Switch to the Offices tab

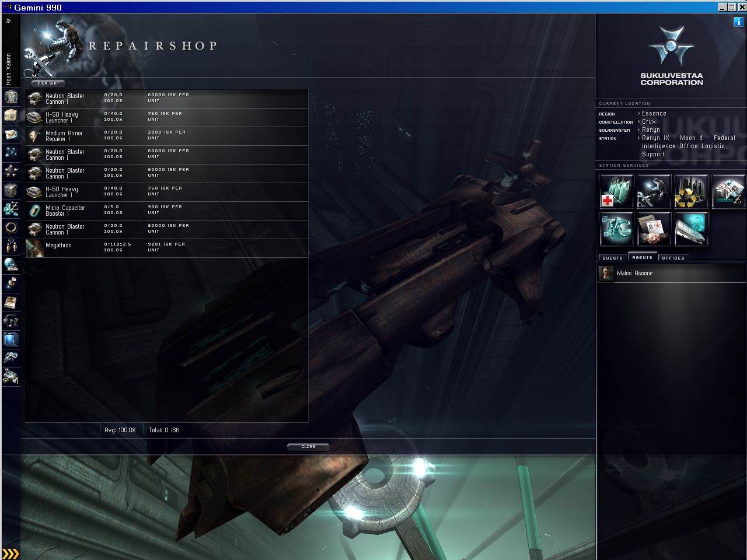pos(673,258)
